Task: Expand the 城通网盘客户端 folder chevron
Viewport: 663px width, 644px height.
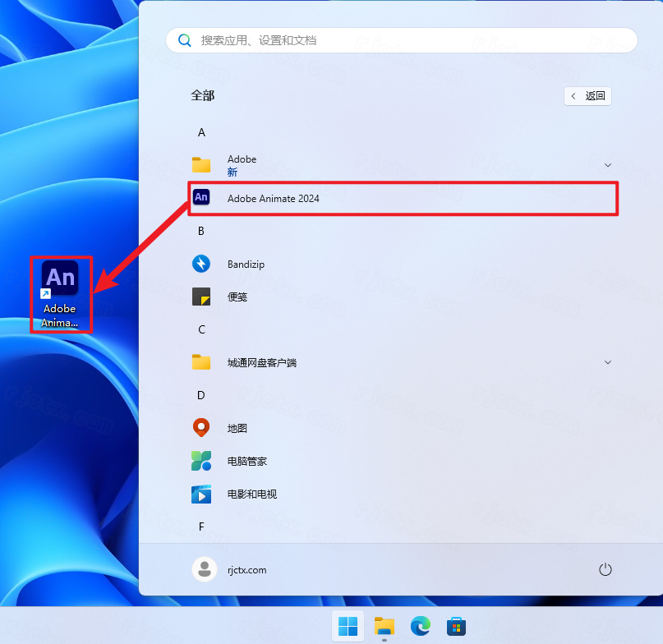Action: (608, 362)
